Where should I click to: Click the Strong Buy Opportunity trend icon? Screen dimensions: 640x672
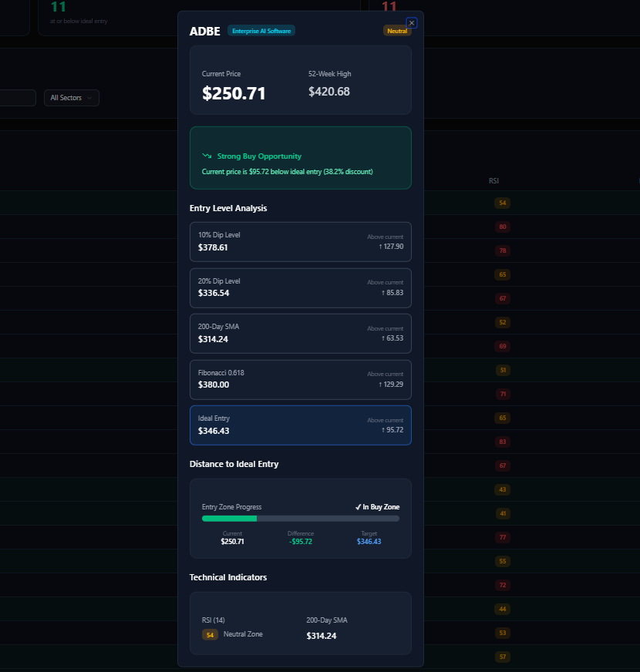(x=207, y=156)
